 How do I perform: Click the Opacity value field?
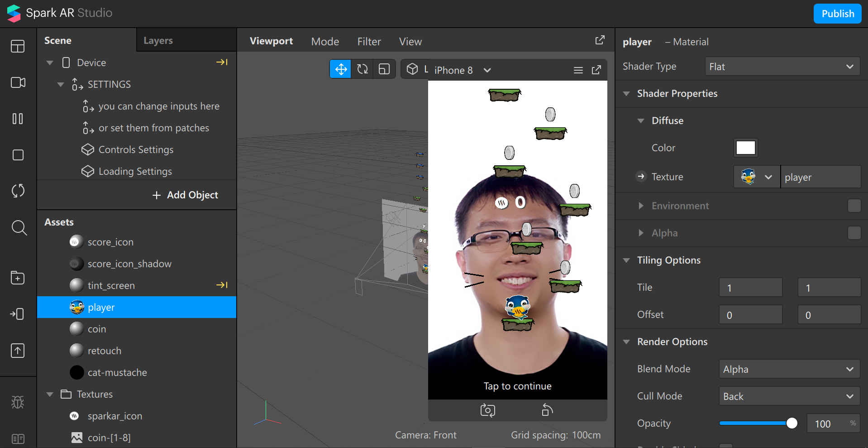click(x=833, y=424)
